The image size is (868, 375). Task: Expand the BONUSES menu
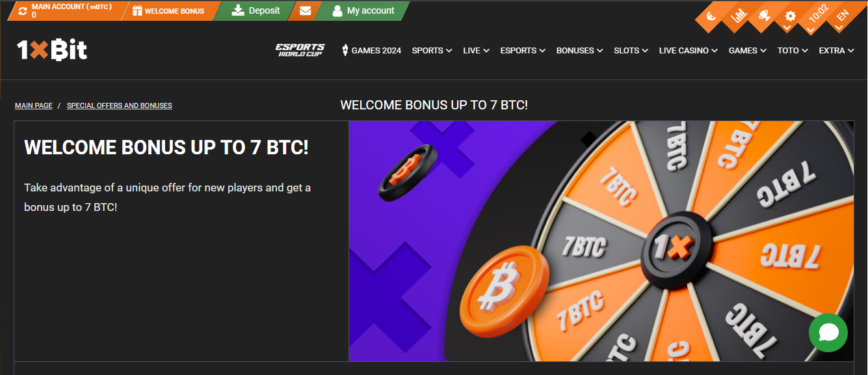579,50
